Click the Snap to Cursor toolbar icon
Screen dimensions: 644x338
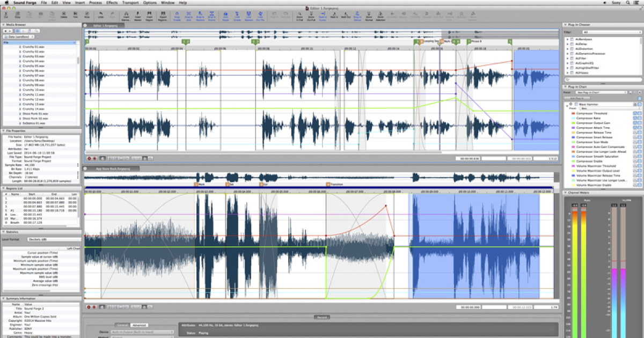(323, 16)
